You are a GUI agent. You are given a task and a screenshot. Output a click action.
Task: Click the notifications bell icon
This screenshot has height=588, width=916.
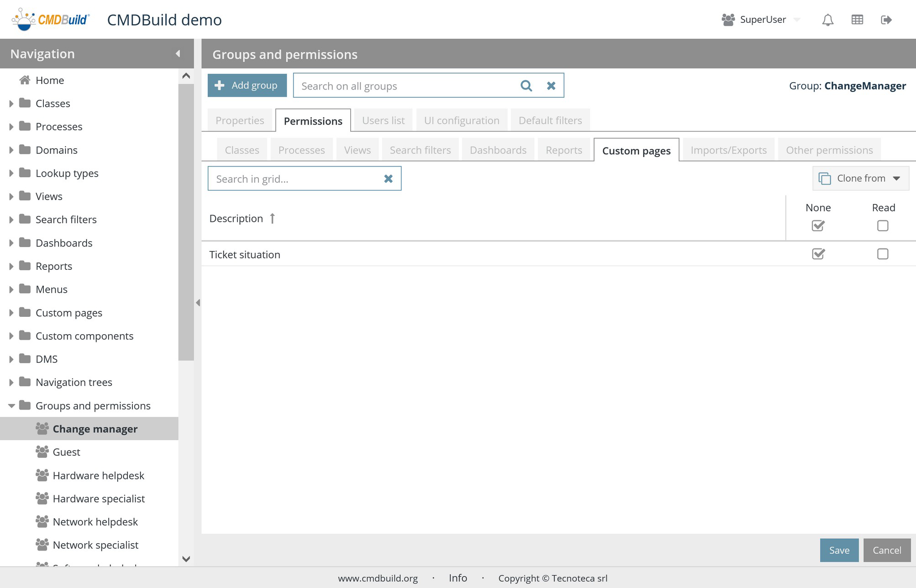coord(827,20)
